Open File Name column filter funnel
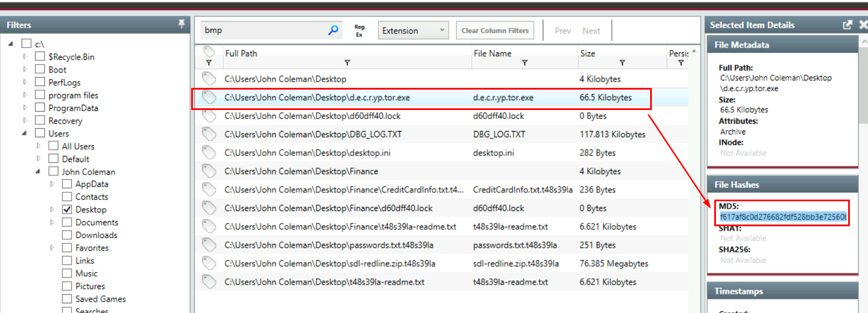868x313 pixels. pyautogui.click(x=525, y=63)
